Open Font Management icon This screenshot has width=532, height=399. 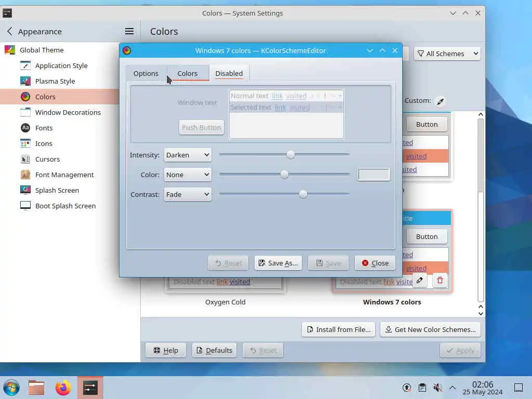point(25,175)
